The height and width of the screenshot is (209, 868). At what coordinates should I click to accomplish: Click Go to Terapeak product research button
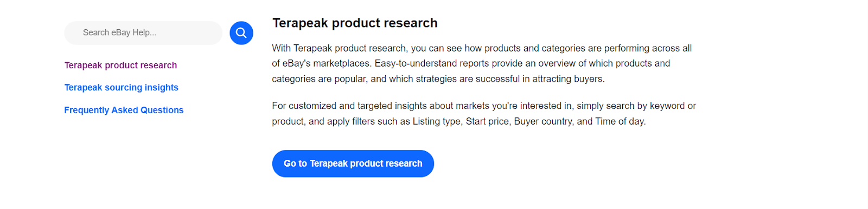point(353,164)
